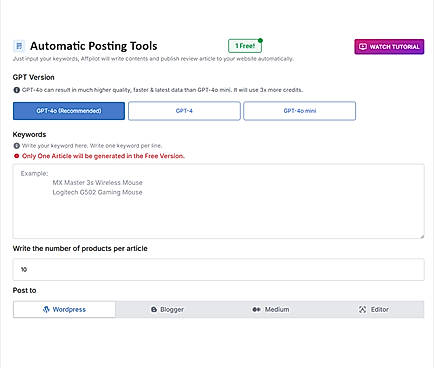The image size is (434, 368).
Task: Click the Watch Tutorial button
Action: coord(389,47)
